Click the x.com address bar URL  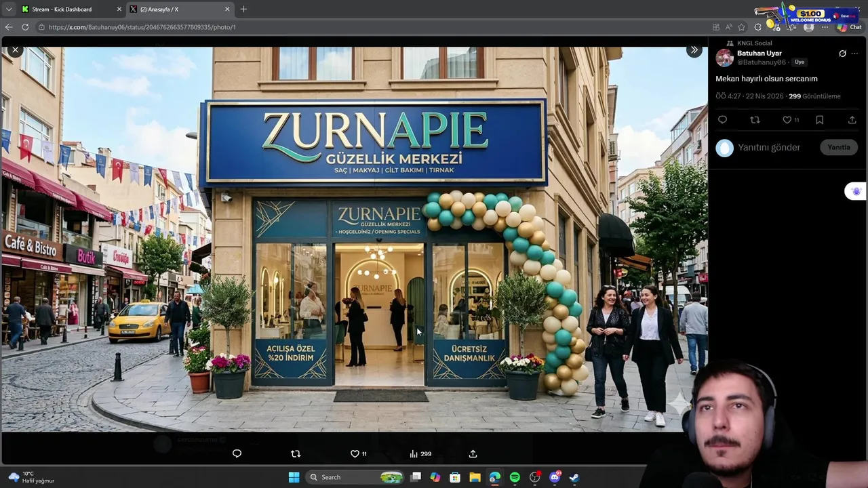click(142, 27)
